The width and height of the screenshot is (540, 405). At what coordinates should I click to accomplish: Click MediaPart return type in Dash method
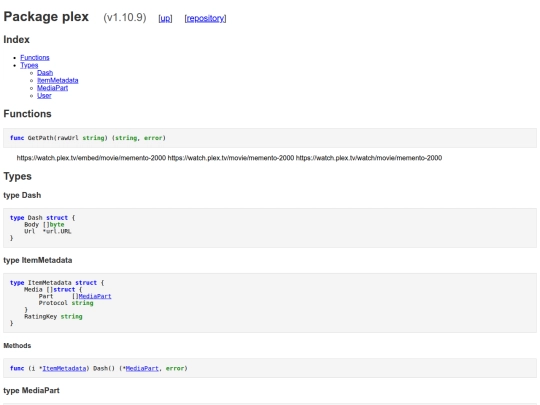(142, 368)
